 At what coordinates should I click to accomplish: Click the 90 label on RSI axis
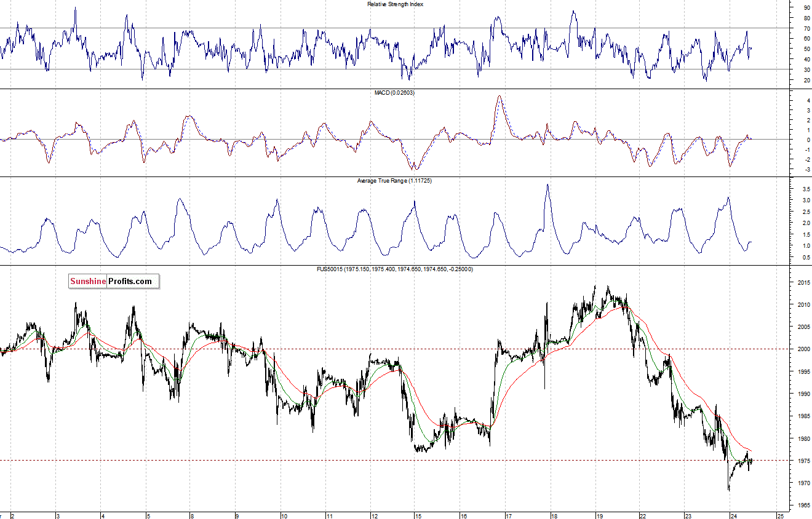pyautogui.click(x=806, y=8)
